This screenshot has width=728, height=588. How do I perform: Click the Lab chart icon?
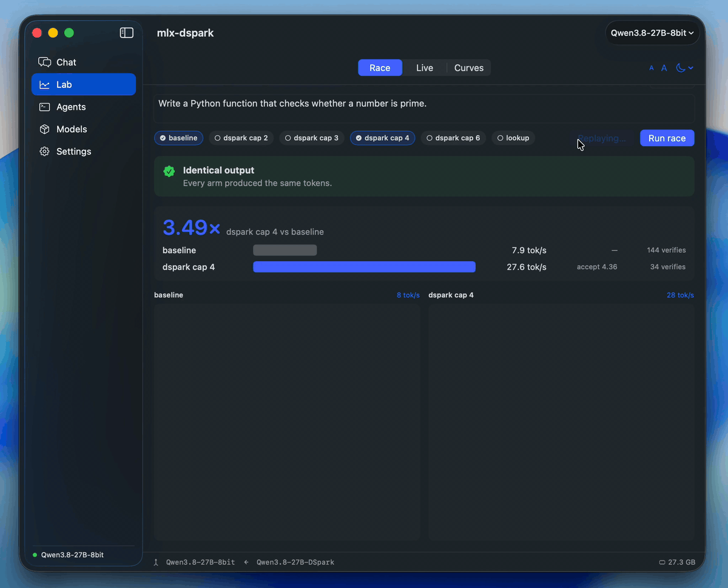[44, 85]
